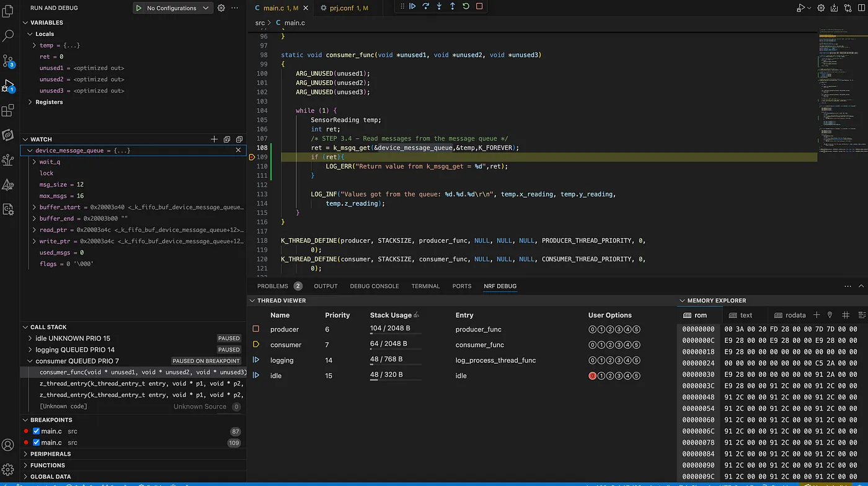
Task: Expand the Peripherals section
Action: point(25,454)
